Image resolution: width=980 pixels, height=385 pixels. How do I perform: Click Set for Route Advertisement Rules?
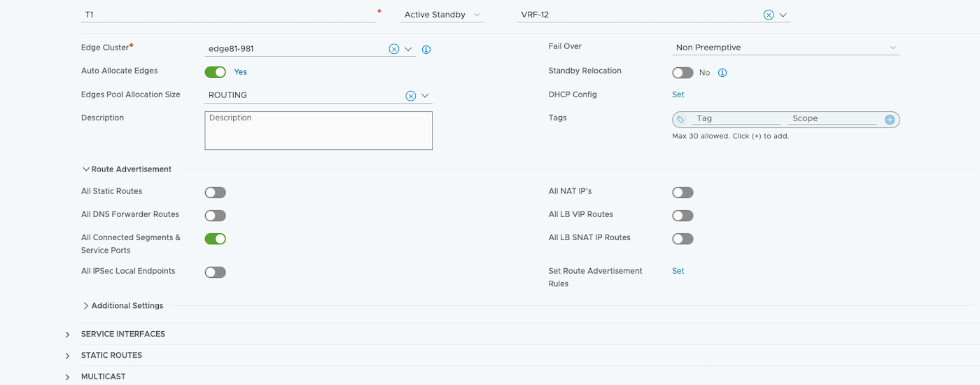tap(678, 271)
